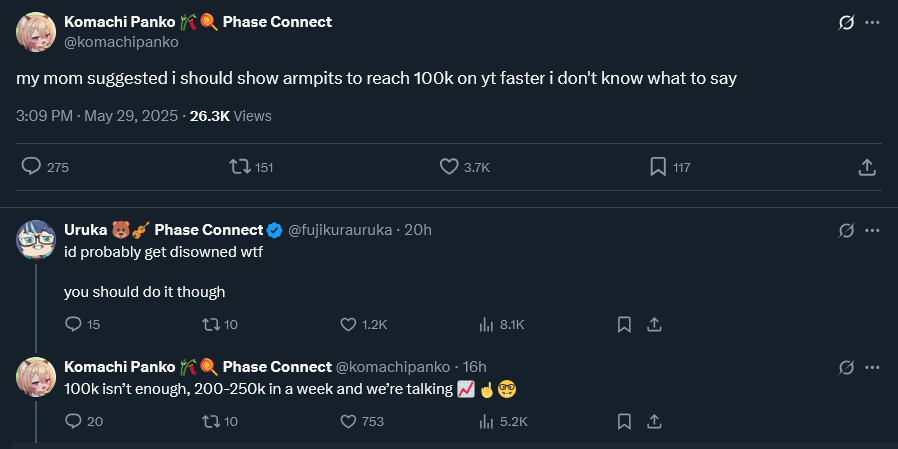Screen dimensions: 898x449
Task: Open @fujikurauruka profile handle link
Action: coord(340,230)
